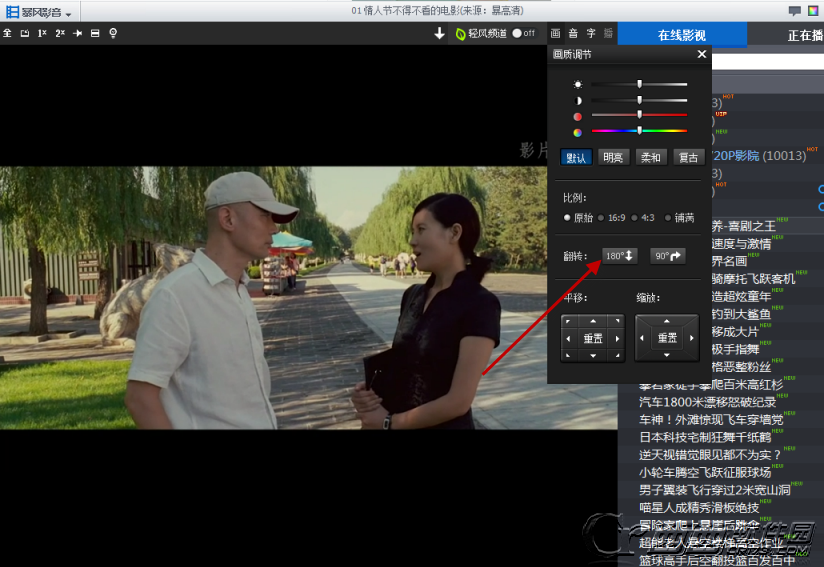Apply the 明亮 bright picture preset

click(612, 157)
